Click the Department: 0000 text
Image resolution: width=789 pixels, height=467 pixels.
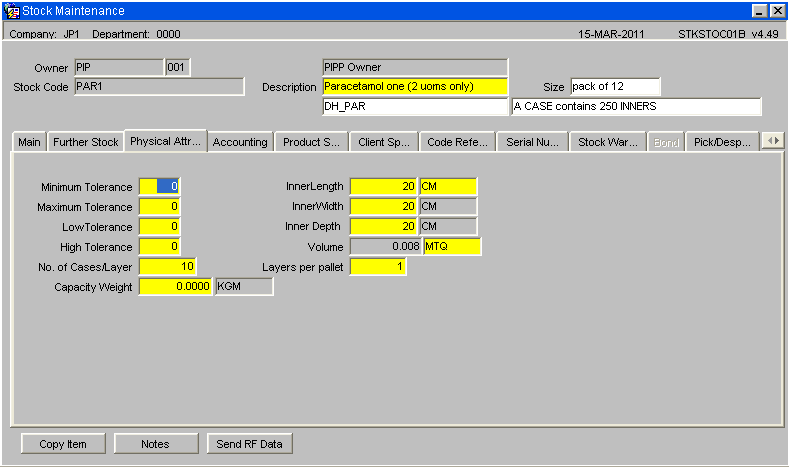point(136,34)
